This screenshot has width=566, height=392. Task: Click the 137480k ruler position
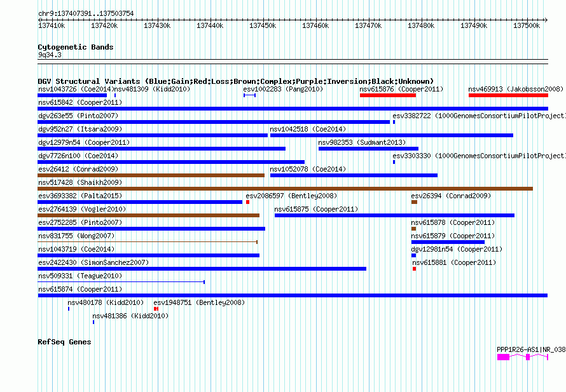[x=421, y=25]
